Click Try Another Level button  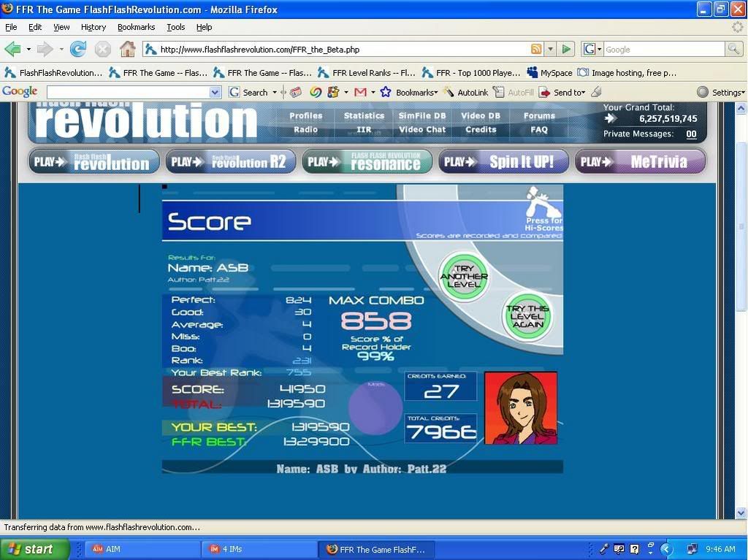point(464,277)
